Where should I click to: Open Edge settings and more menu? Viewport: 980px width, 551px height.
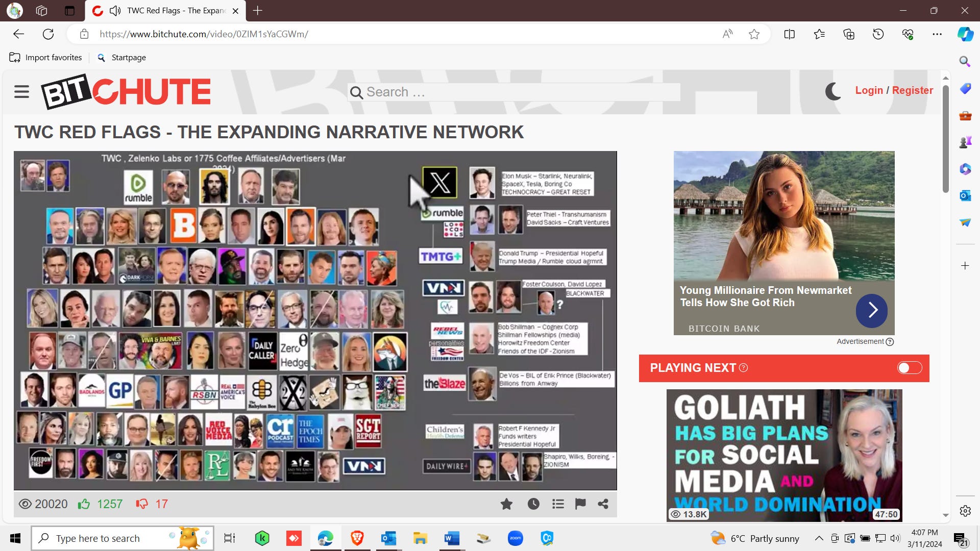pyautogui.click(x=937, y=34)
